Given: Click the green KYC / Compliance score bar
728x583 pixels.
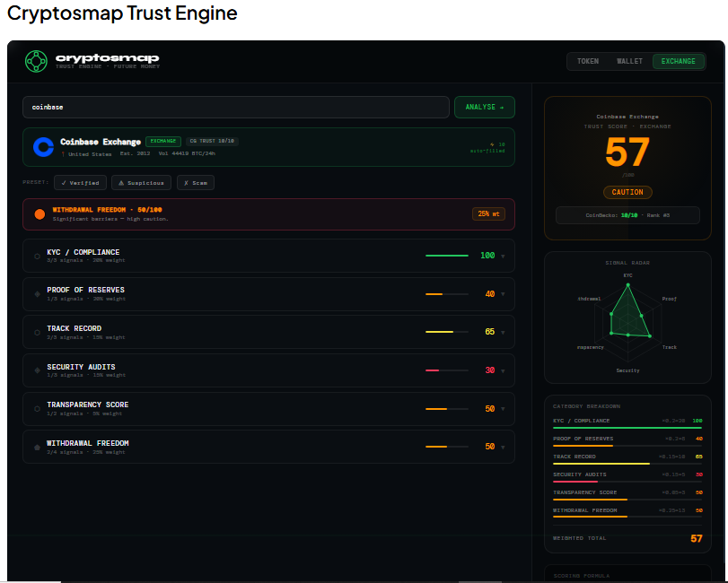Looking at the screenshot, I should pyautogui.click(x=447, y=256).
